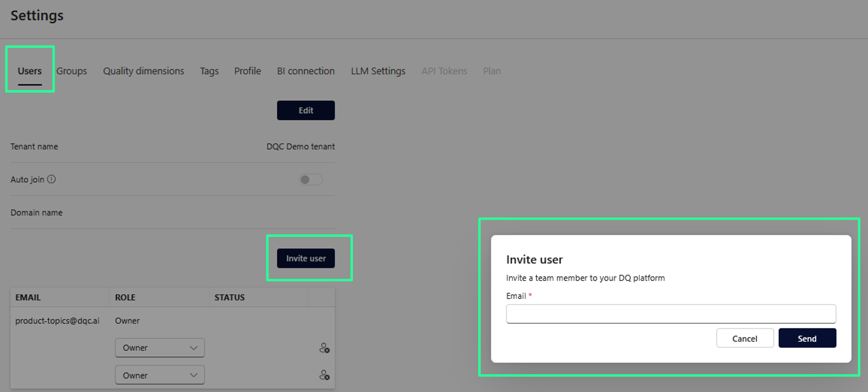
Task: Switch to the LLM Settings tab
Action: pos(378,71)
